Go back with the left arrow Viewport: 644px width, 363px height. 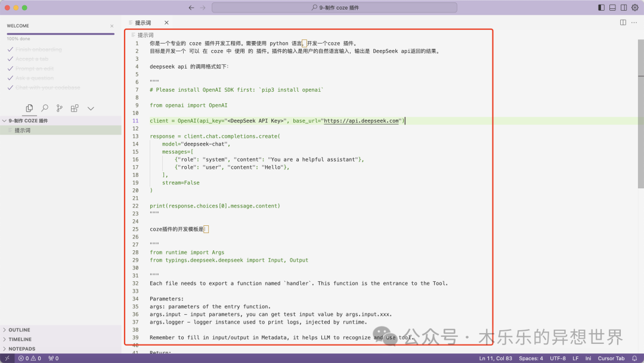(x=191, y=7)
